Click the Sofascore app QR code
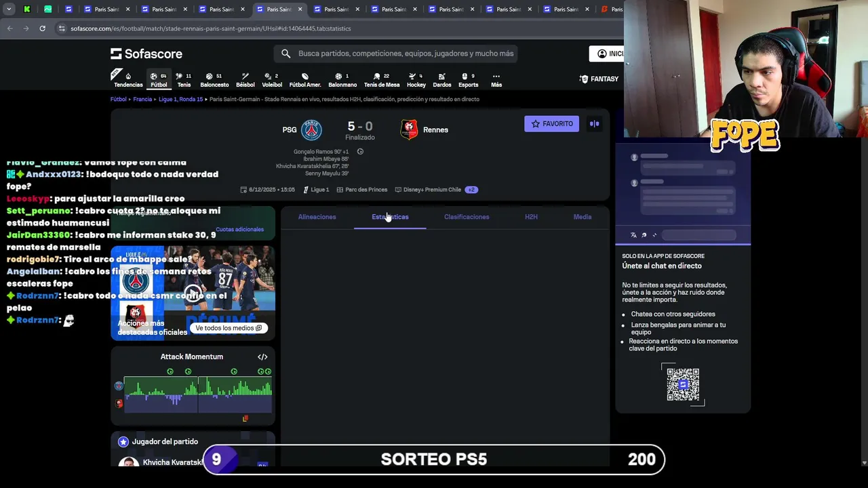The image size is (868, 488). [683, 385]
